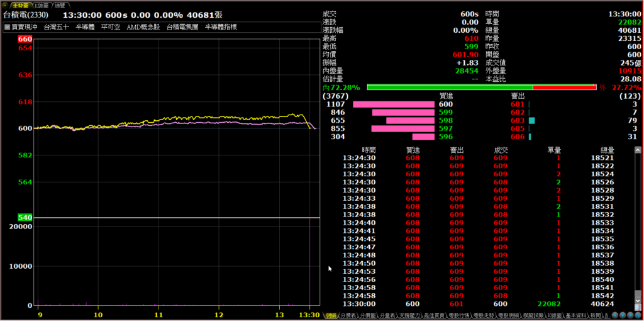Click ask price 606 in order book
Viewport: 644px width, 321px height.
[518, 137]
